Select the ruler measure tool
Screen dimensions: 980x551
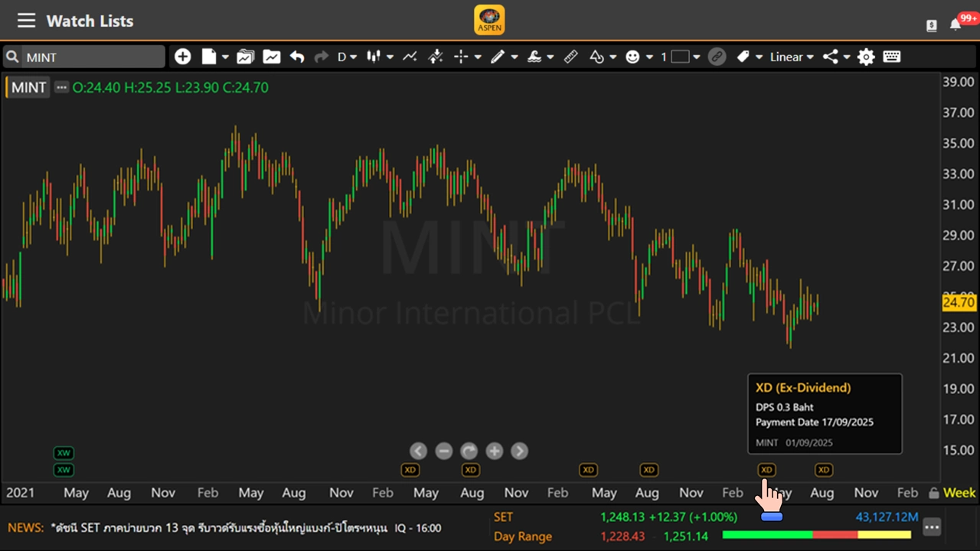[570, 57]
